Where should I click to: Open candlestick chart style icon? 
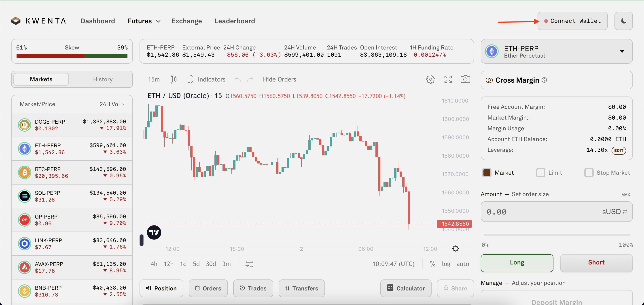173,79
